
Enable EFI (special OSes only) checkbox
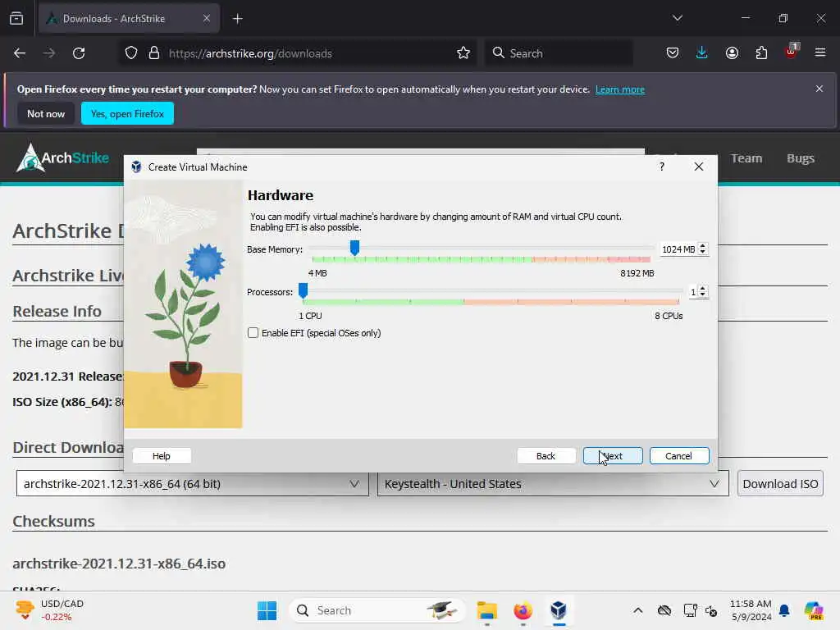click(253, 333)
